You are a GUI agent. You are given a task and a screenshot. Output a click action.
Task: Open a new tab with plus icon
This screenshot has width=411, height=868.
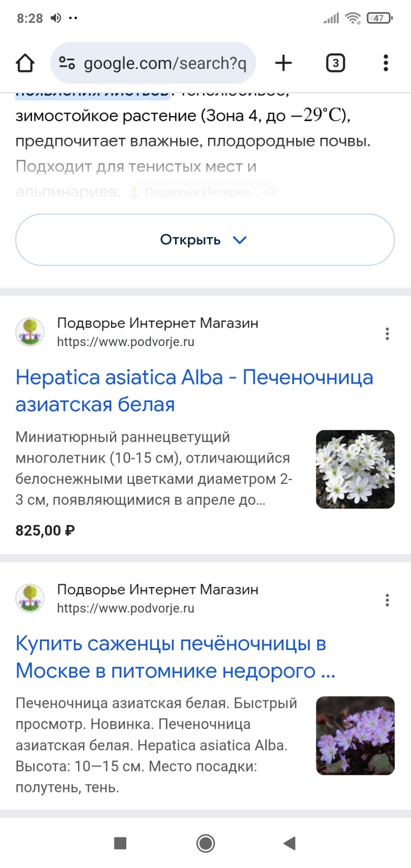[x=283, y=63]
